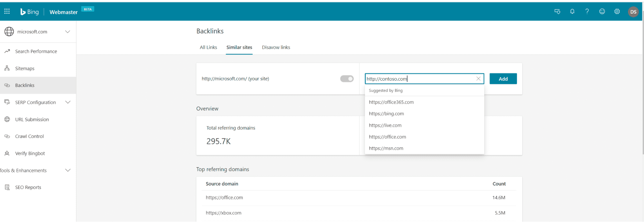Open the feedback chat icon in header
644x222 pixels.
coord(557,12)
